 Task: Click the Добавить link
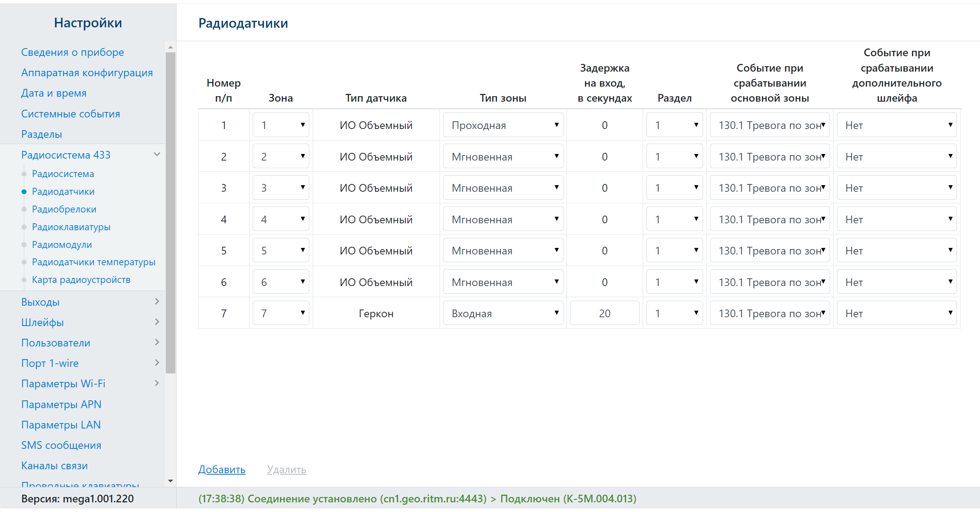coord(222,469)
